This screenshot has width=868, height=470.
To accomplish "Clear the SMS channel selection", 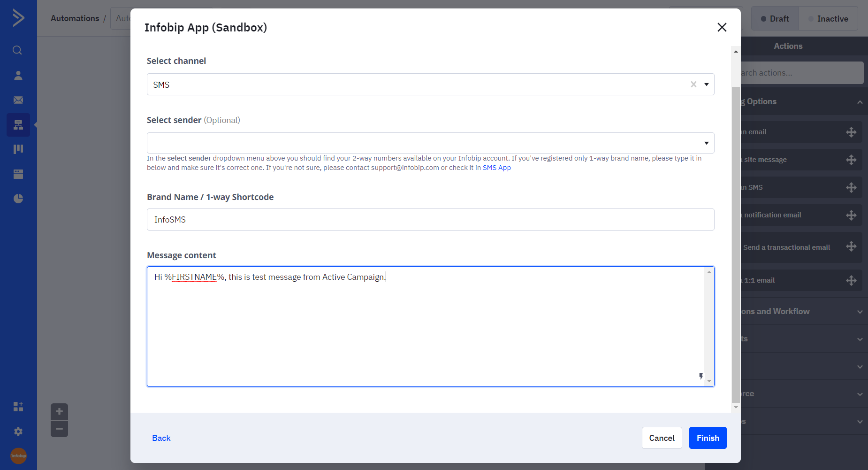I will (693, 85).
